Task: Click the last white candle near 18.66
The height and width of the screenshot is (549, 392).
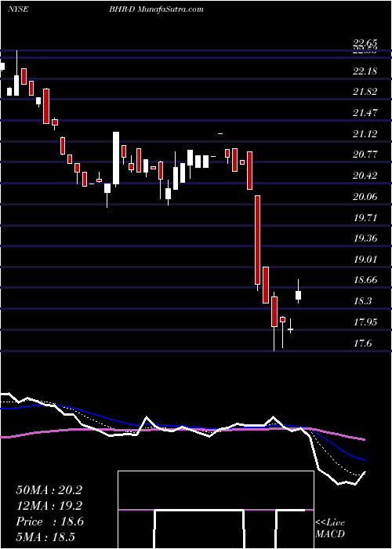Action: pos(298,295)
